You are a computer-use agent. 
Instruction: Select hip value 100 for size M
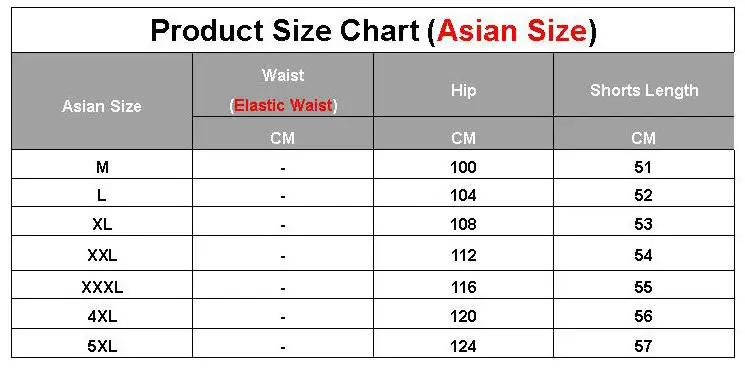coord(463,167)
